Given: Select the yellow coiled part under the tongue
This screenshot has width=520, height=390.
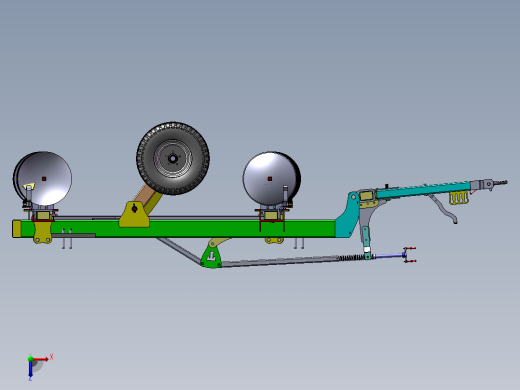Looking at the screenshot, I should tap(459, 198).
